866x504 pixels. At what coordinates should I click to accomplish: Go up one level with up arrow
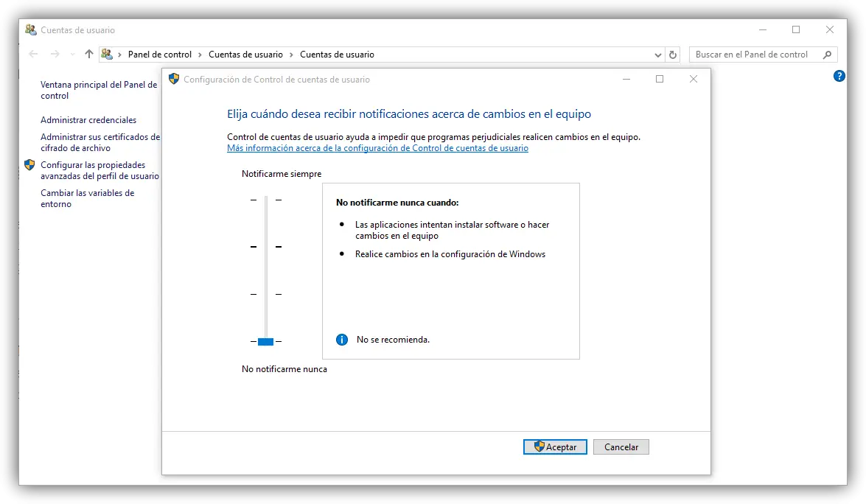[89, 54]
